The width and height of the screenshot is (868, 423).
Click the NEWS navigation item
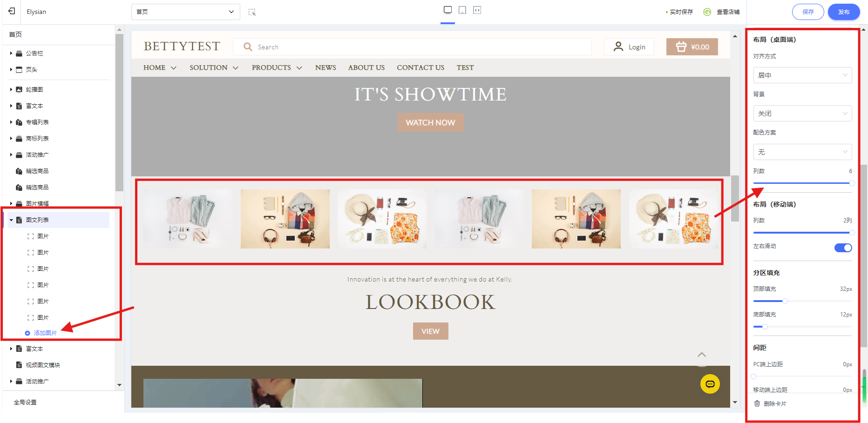pyautogui.click(x=325, y=68)
